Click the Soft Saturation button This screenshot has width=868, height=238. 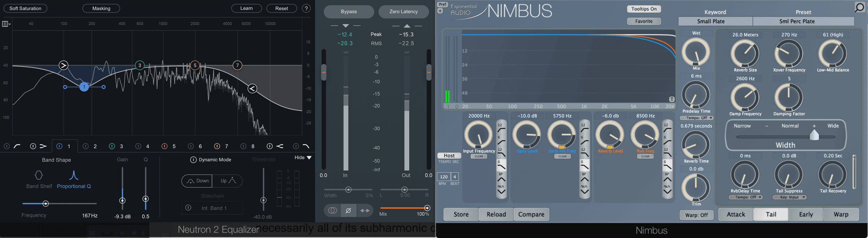point(25,8)
